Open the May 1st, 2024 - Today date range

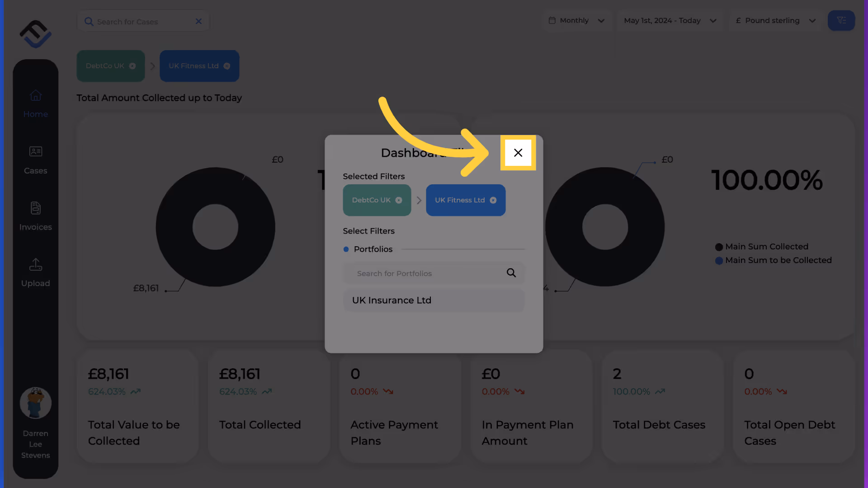pyautogui.click(x=670, y=21)
